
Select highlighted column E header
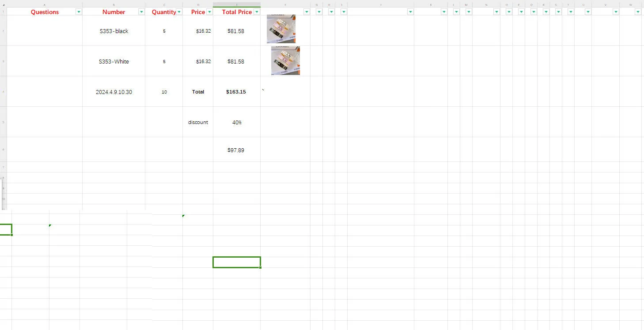[x=237, y=4]
